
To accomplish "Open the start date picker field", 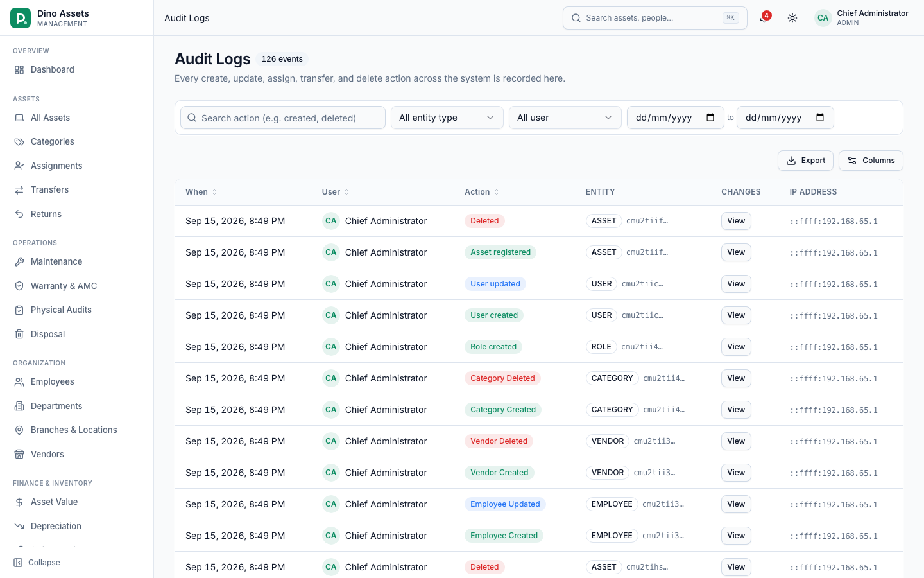I will [676, 118].
